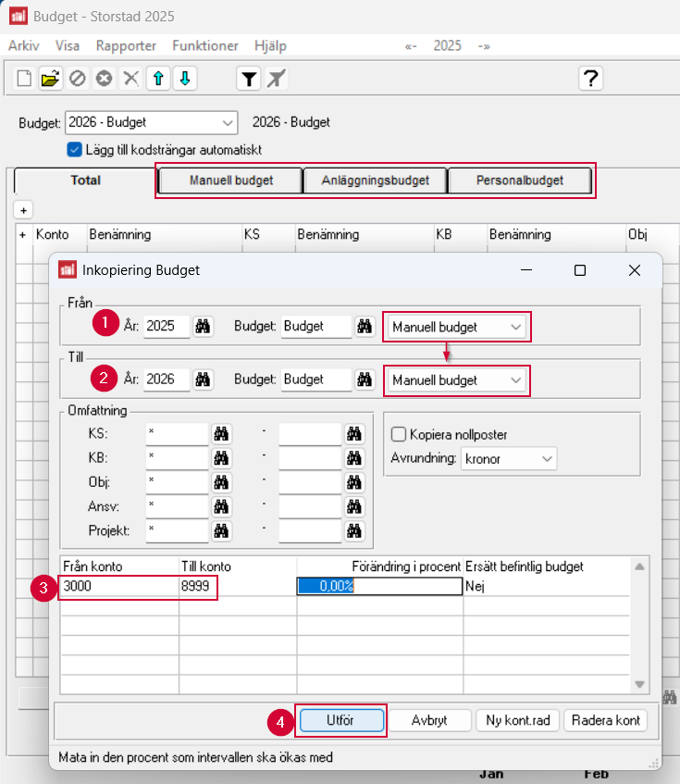Click the open folder toolbar icon
680x784 pixels.
tap(50, 79)
